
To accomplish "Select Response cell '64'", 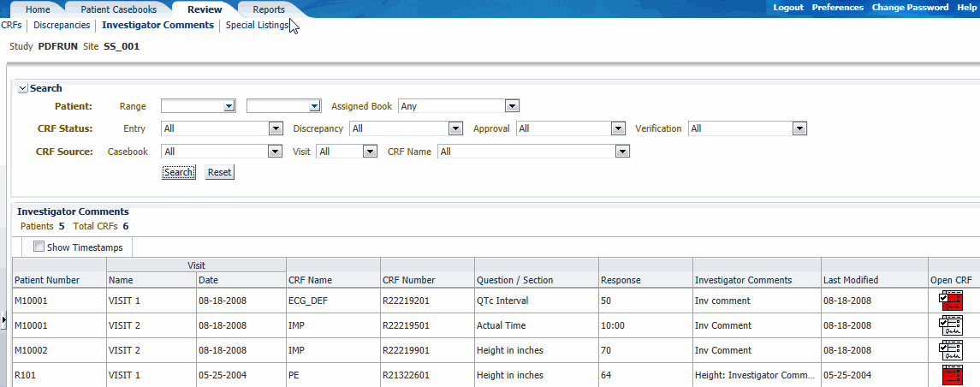I will pyautogui.click(x=645, y=376).
